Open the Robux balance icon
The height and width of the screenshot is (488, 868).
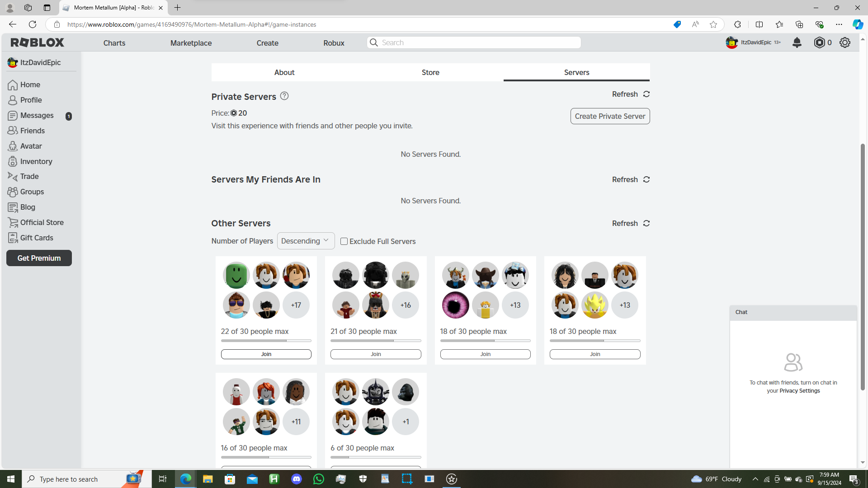coord(819,42)
